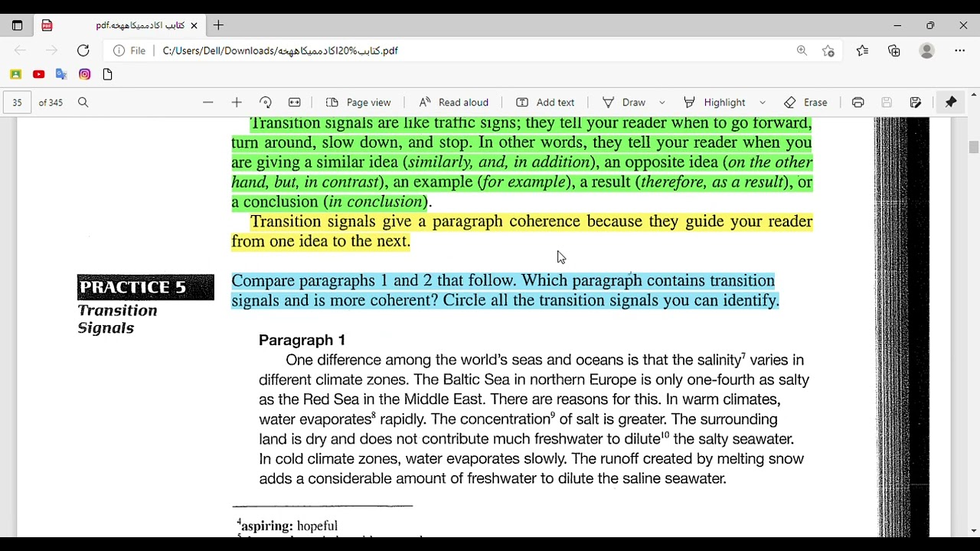
Task: Click the Save as icon
Action: (916, 103)
